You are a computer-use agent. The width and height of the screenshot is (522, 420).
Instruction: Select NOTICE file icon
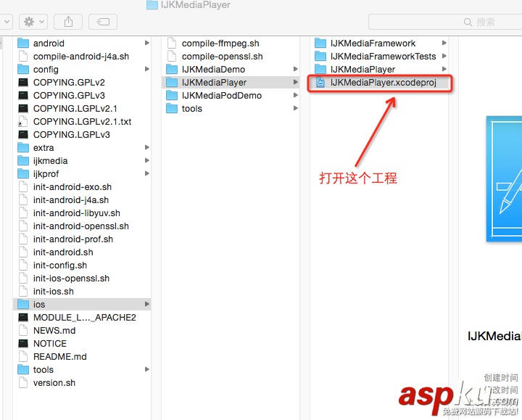(x=23, y=343)
